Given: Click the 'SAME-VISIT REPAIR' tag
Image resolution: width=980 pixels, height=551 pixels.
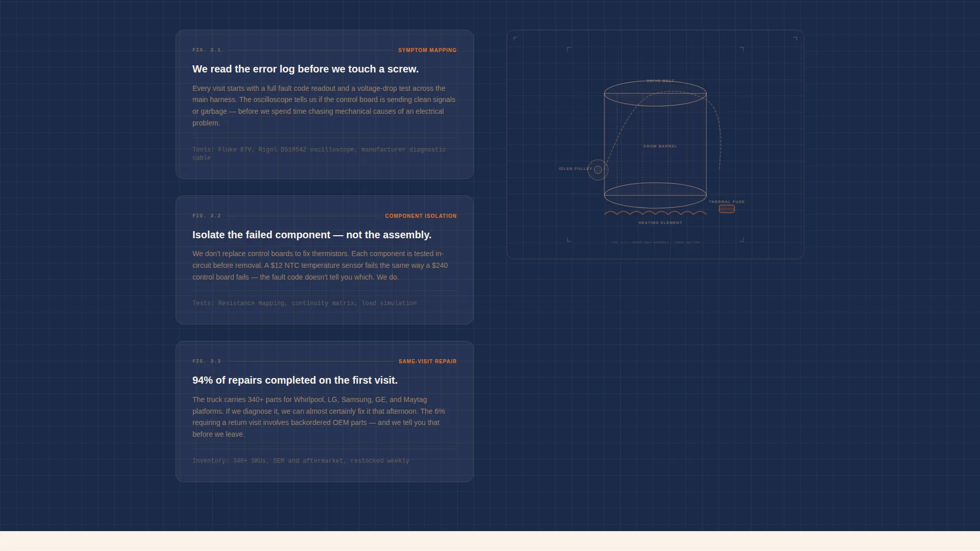Looking at the screenshot, I should tap(427, 361).
